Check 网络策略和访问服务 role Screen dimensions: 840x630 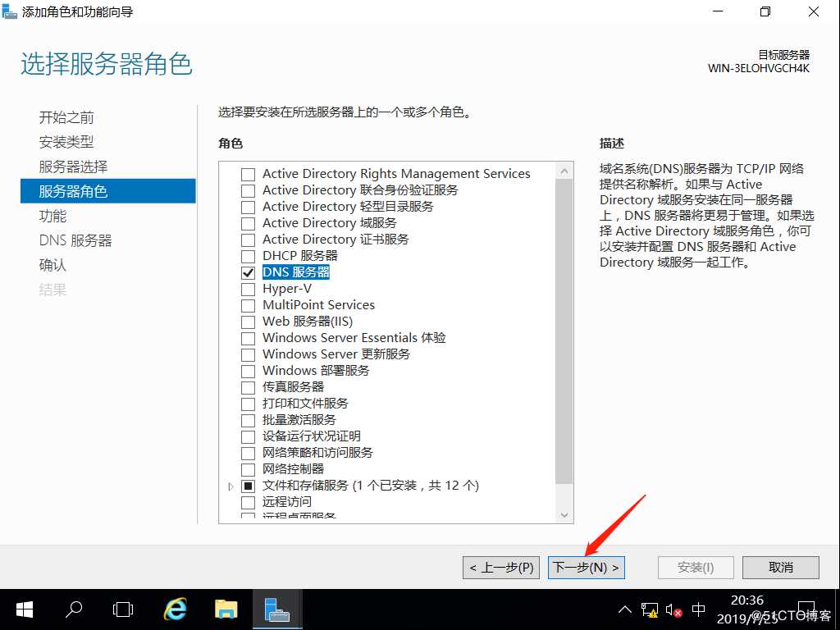click(x=248, y=453)
